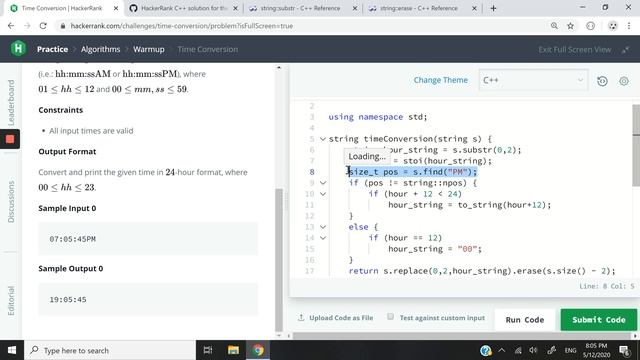Collapse the timeConversion function at line 5
This screenshot has width=640, height=360.
point(322,139)
